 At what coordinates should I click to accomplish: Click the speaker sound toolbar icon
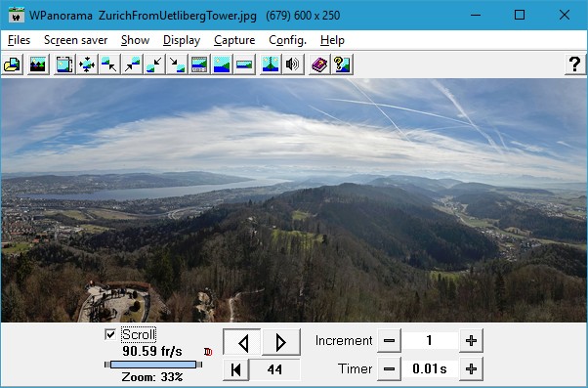click(x=293, y=65)
